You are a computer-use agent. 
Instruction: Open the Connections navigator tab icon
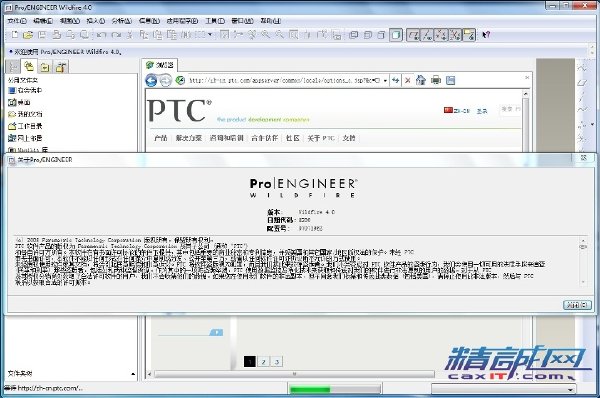tap(60, 67)
